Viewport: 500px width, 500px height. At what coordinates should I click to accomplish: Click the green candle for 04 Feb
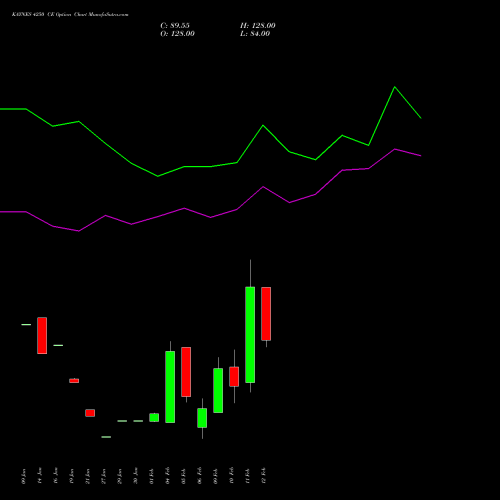[x=170, y=387]
